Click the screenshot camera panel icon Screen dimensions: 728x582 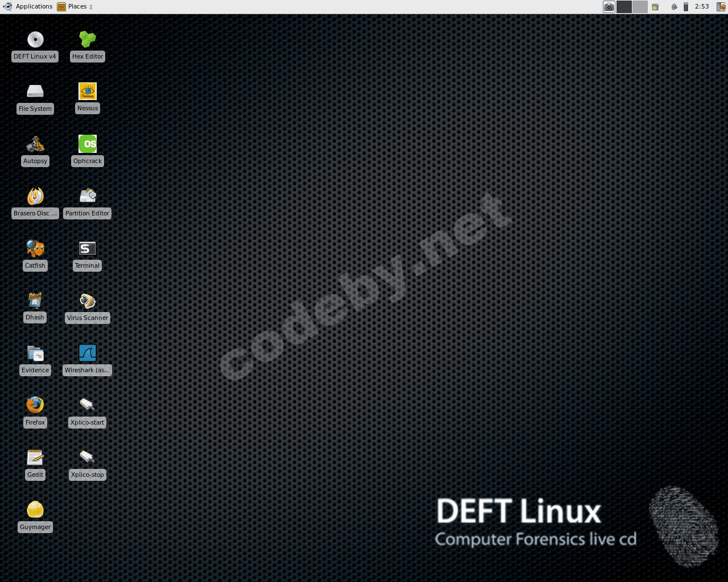(x=609, y=7)
